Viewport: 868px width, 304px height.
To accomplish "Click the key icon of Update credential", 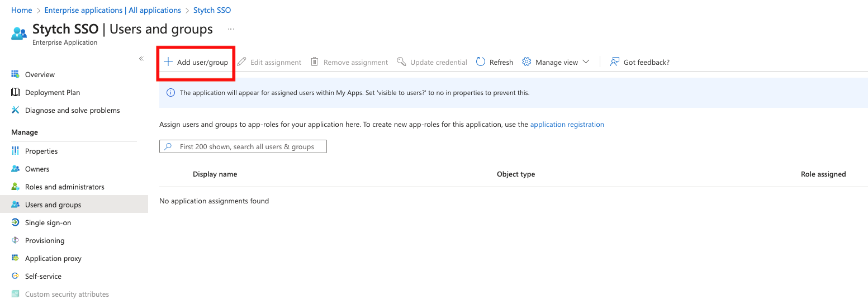I will pos(401,62).
